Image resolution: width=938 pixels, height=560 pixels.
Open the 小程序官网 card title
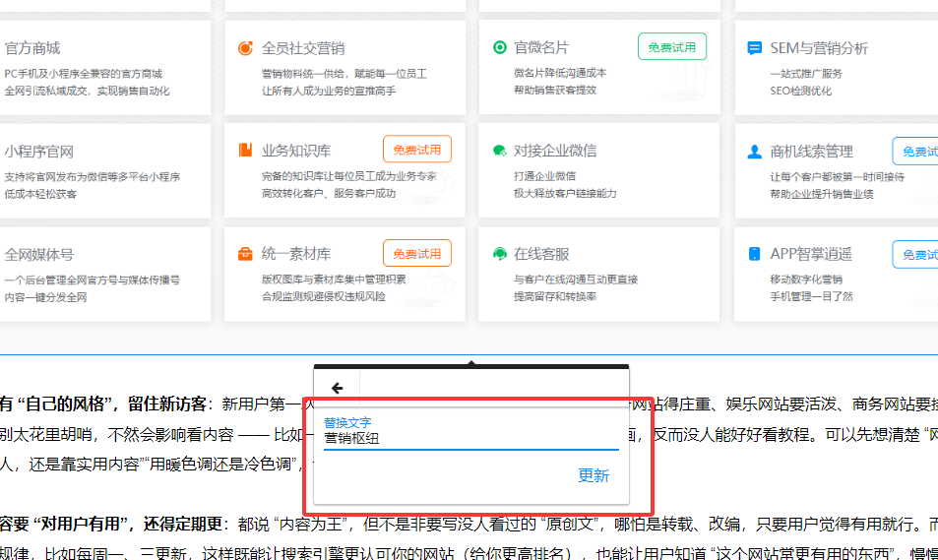[39, 152]
